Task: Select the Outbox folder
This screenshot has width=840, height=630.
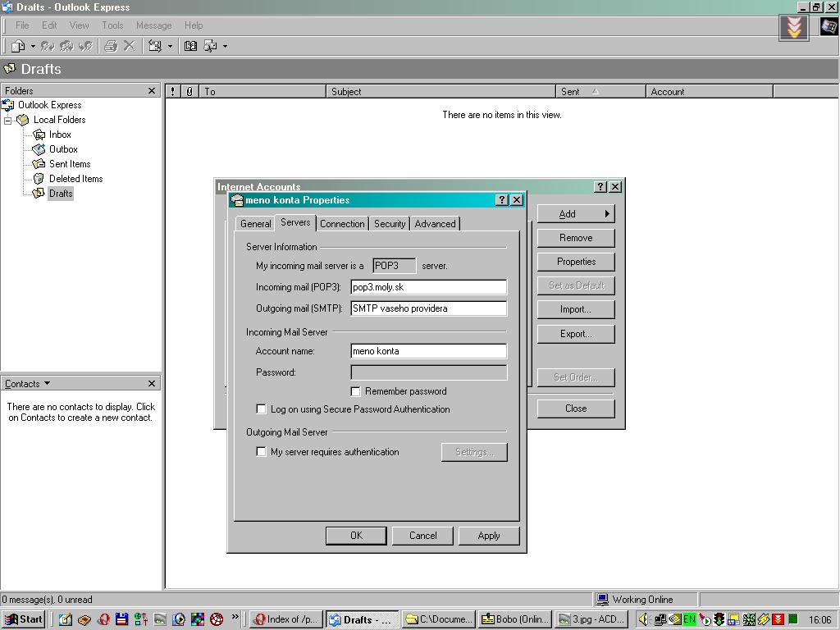Action: [62, 149]
